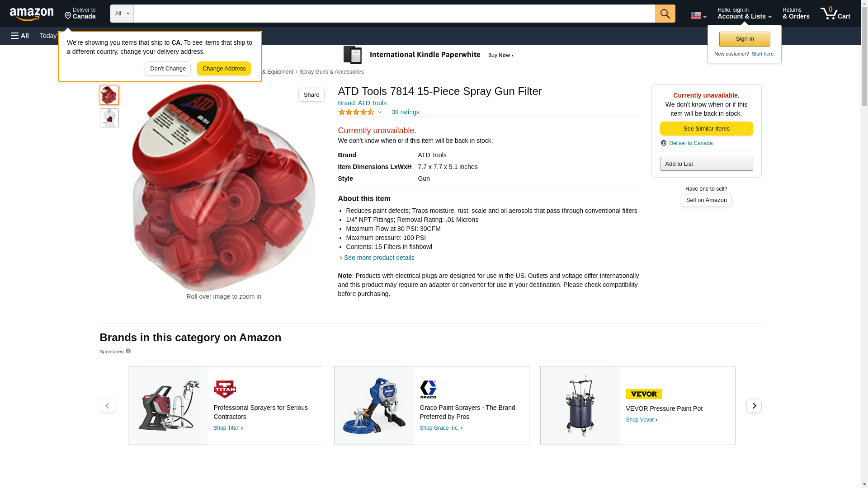Select the second product thumbnail image
The height and width of the screenshot is (488, 868).
[x=109, y=117]
